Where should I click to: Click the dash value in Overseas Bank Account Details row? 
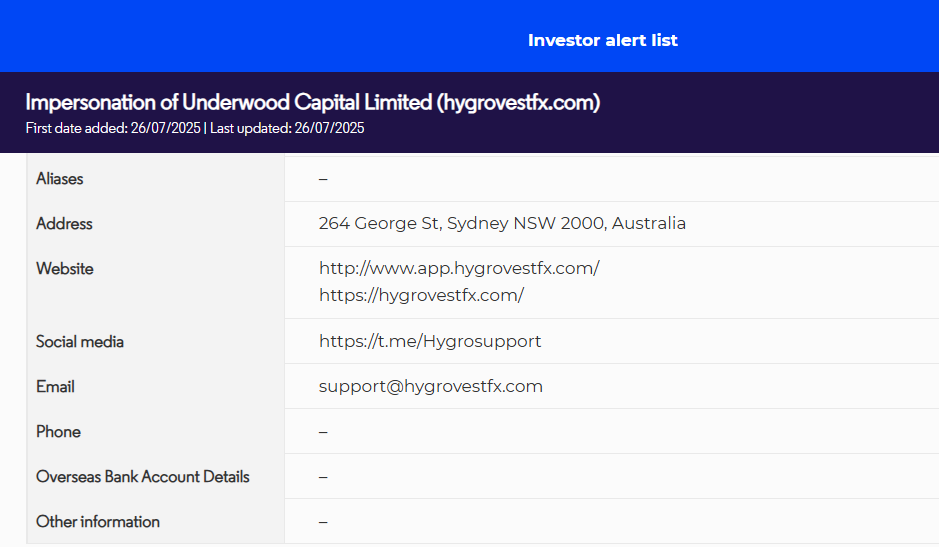(x=323, y=477)
